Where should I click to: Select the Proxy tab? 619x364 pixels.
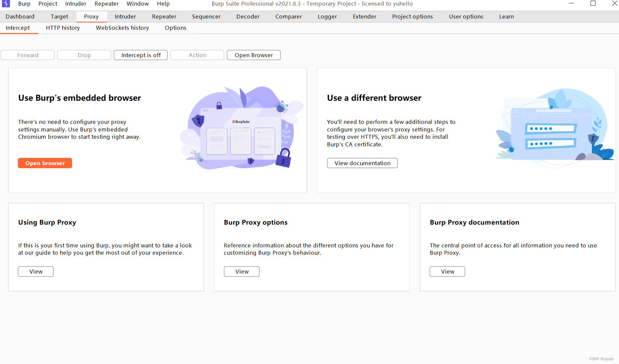coord(91,17)
